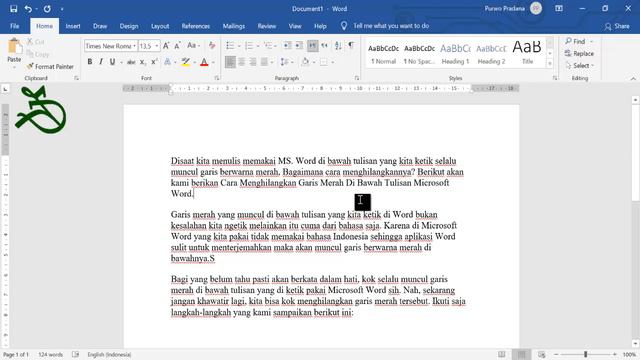Click the zoom slider handle
640x360 pixels.
click(585, 354)
